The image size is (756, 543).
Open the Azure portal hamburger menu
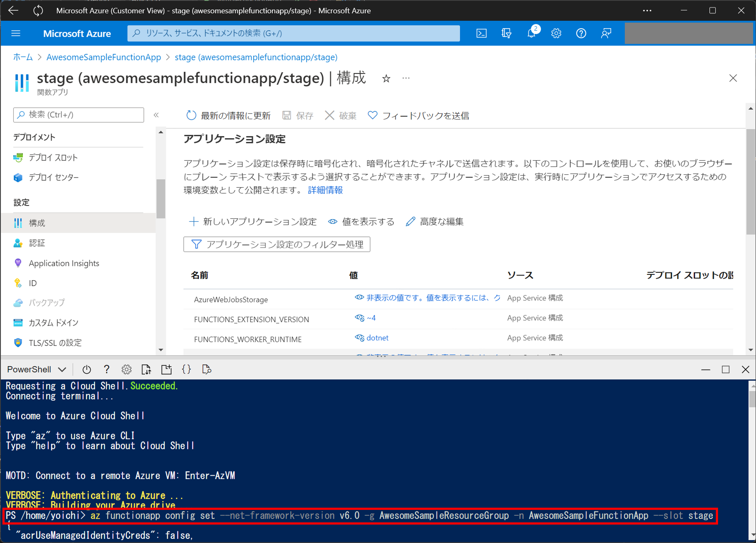click(16, 33)
